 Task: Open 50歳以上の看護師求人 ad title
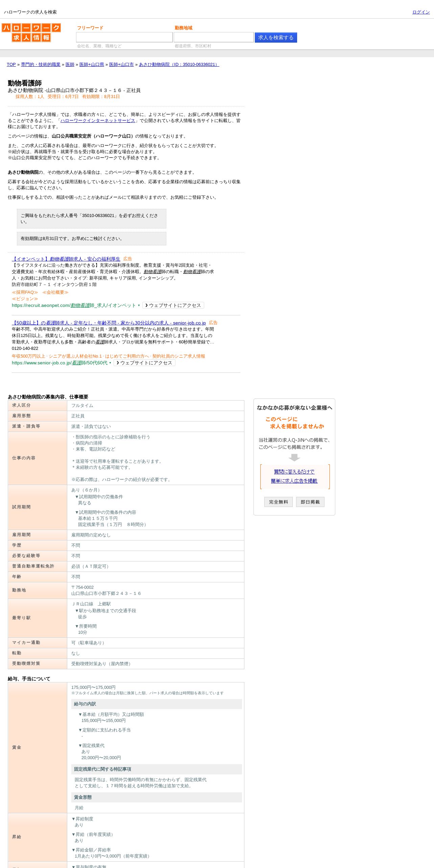(x=109, y=323)
